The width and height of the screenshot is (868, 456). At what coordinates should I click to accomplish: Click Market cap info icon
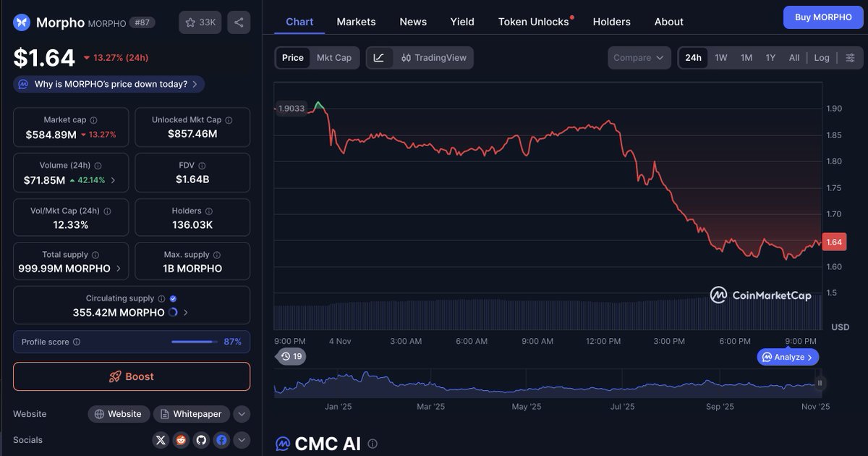(x=93, y=120)
